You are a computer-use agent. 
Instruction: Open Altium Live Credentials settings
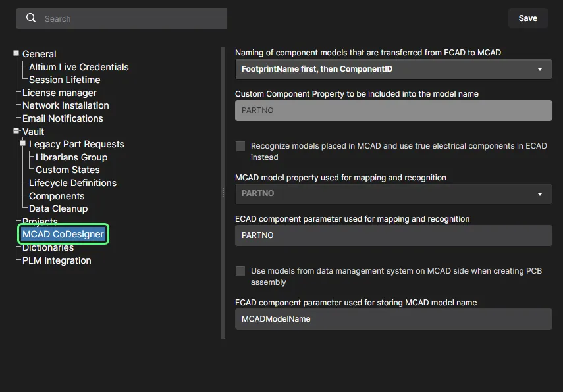click(78, 67)
